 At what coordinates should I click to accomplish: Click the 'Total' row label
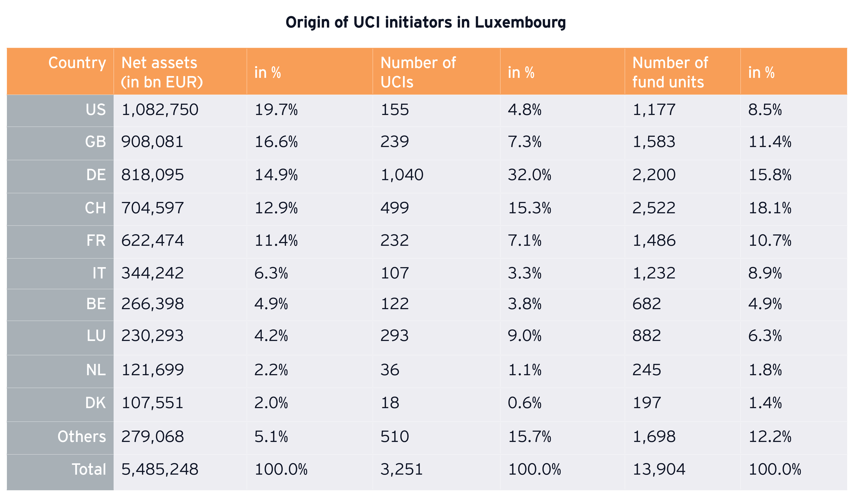(89, 470)
